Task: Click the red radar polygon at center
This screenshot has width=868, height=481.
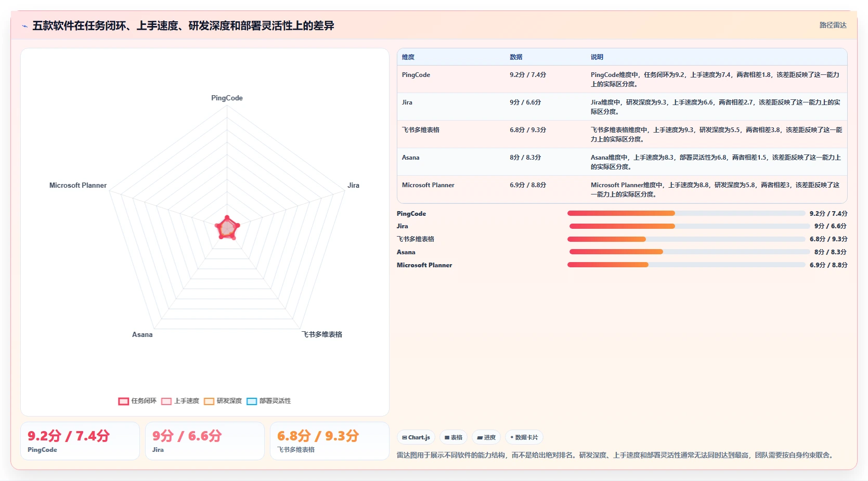Action: click(227, 228)
